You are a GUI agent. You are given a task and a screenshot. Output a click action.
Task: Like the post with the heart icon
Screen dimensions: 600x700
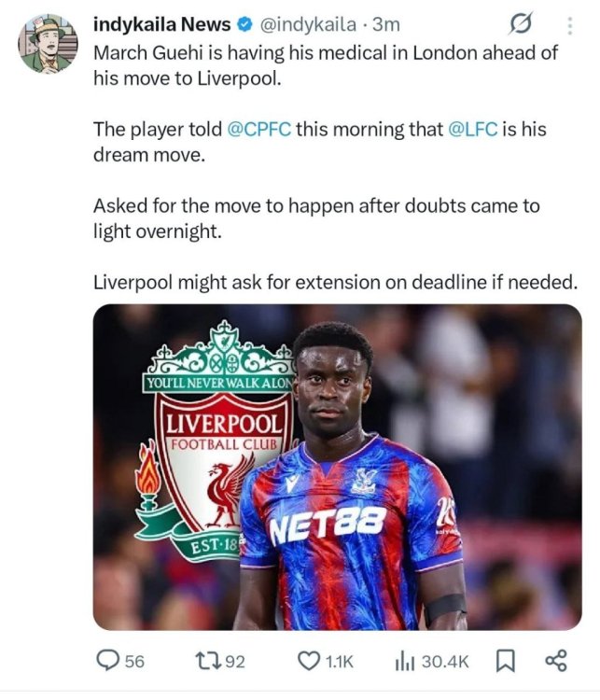(x=309, y=661)
